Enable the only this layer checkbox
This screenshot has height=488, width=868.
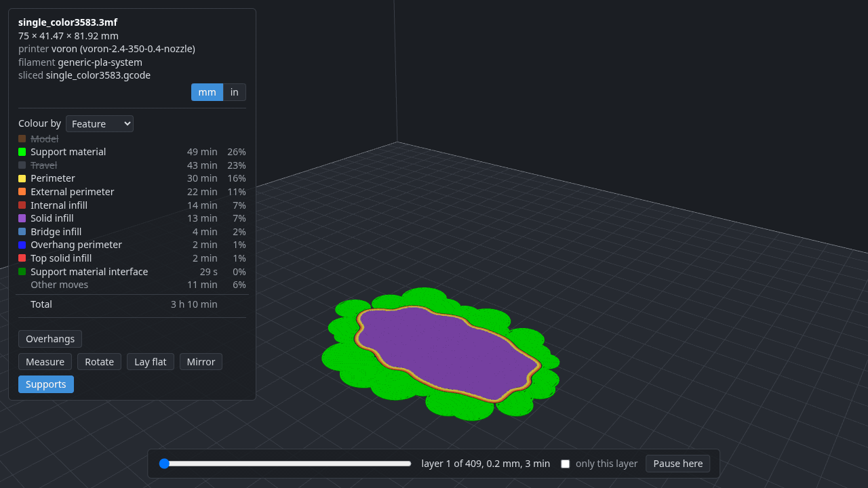[565, 464]
